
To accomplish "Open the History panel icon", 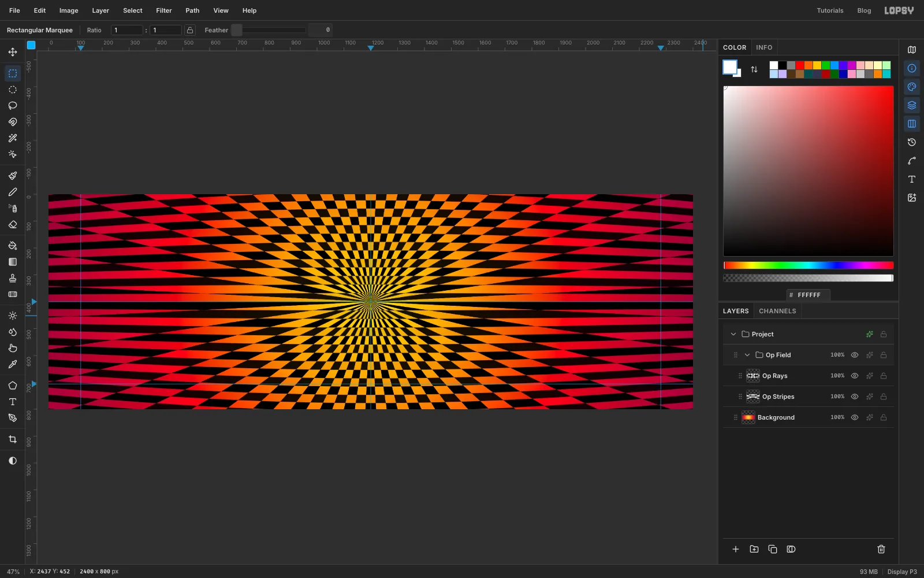I will click(x=912, y=142).
